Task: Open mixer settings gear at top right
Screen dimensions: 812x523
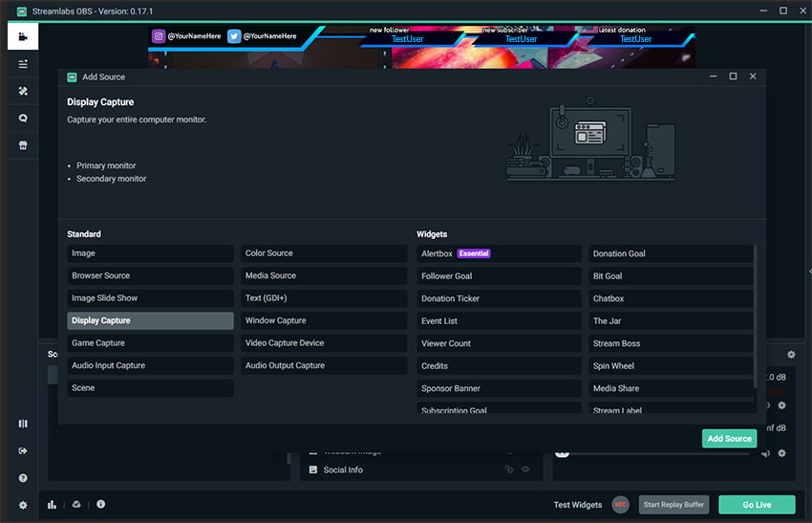Action: (791, 355)
